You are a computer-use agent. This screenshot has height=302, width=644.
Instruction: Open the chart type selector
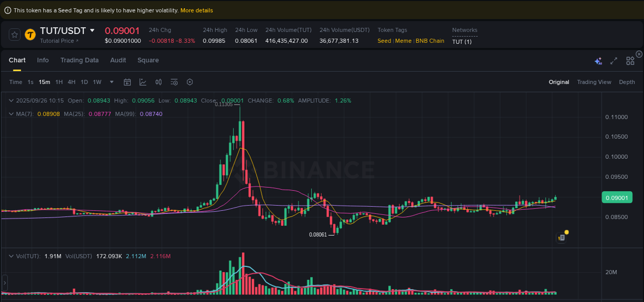[142, 81]
